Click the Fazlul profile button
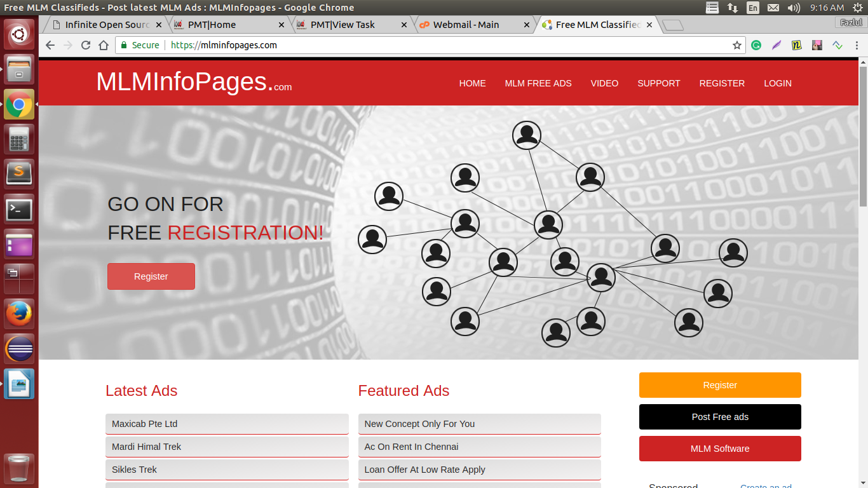Viewport: 868px width, 488px height. coord(850,22)
